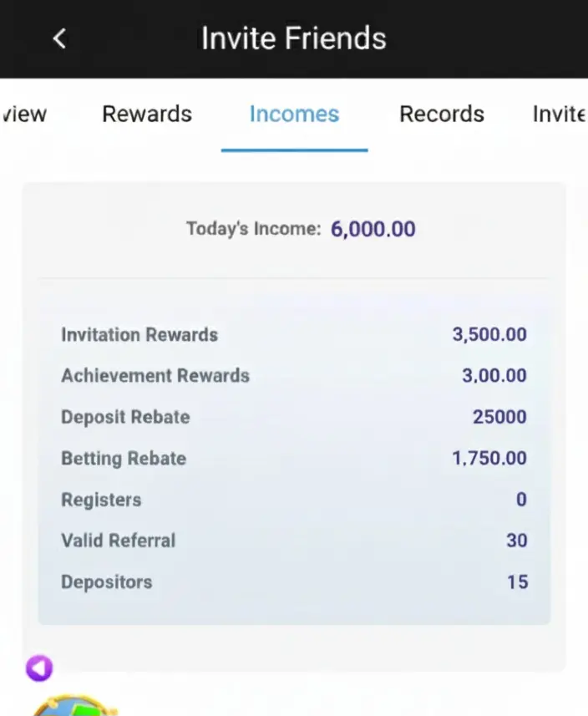Click the Deposit Rebate label

pyautogui.click(x=125, y=417)
